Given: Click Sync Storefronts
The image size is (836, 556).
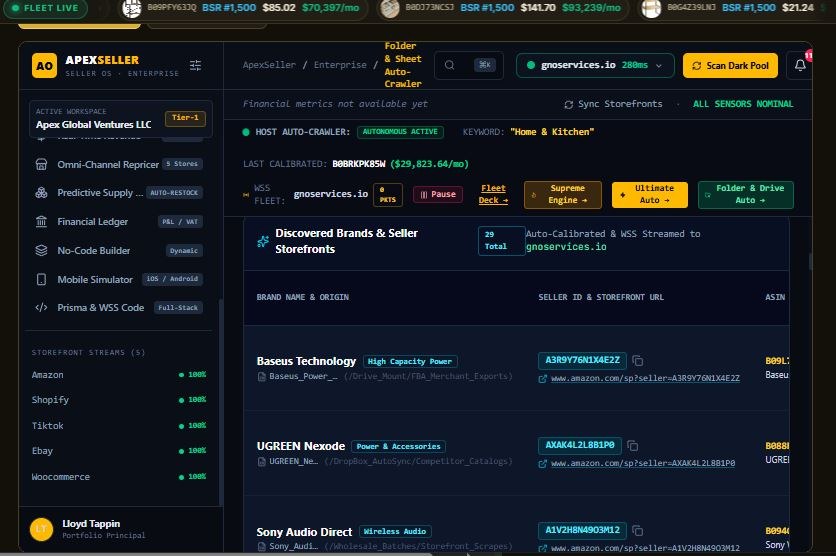Looking at the screenshot, I should 613,104.
